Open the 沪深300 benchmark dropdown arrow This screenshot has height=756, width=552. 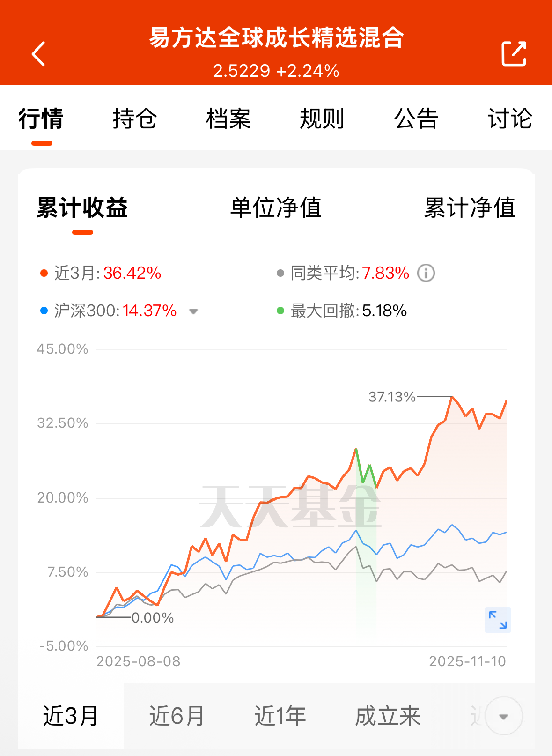(193, 311)
